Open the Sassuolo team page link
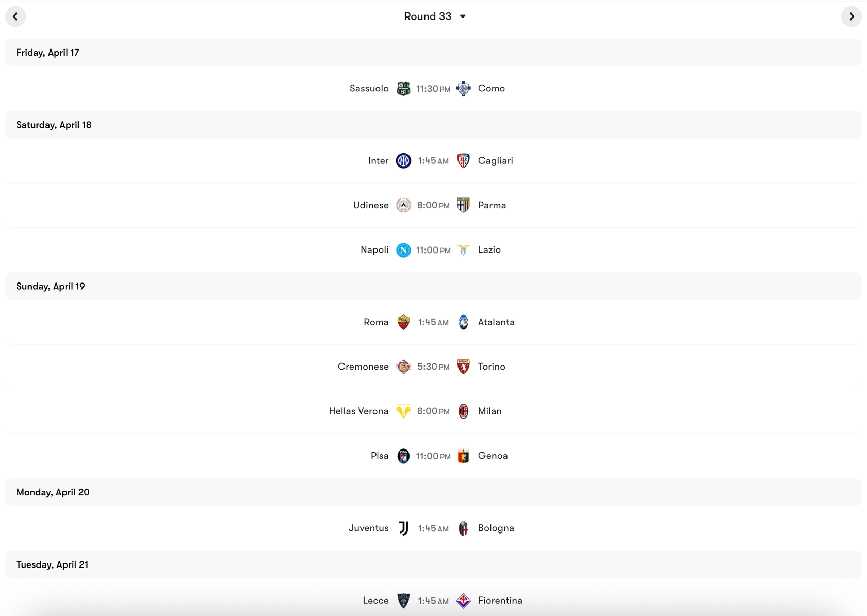The image size is (867, 616). click(x=369, y=88)
